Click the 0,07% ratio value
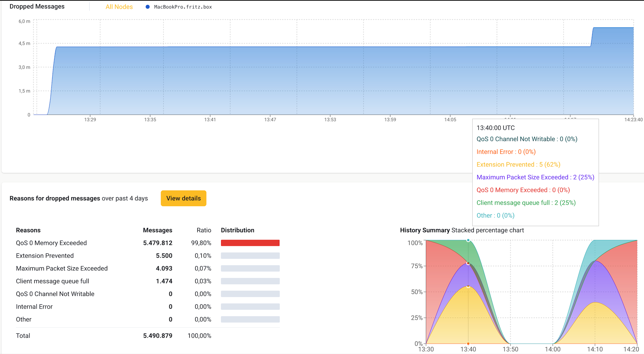This screenshot has height=354, width=644. pyautogui.click(x=203, y=268)
